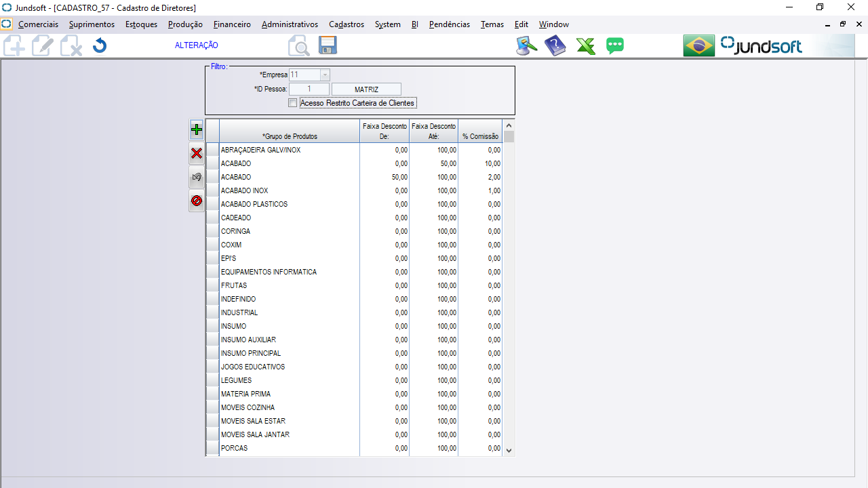Open the help book icon
The image size is (868, 488).
pyautogui.click(x=555, y=46)
